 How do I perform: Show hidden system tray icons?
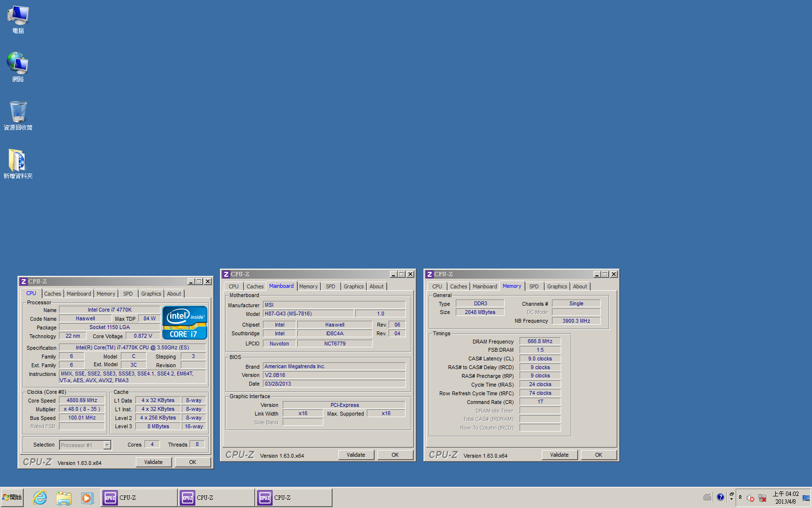pyautogui.click(x=740, y=497)
